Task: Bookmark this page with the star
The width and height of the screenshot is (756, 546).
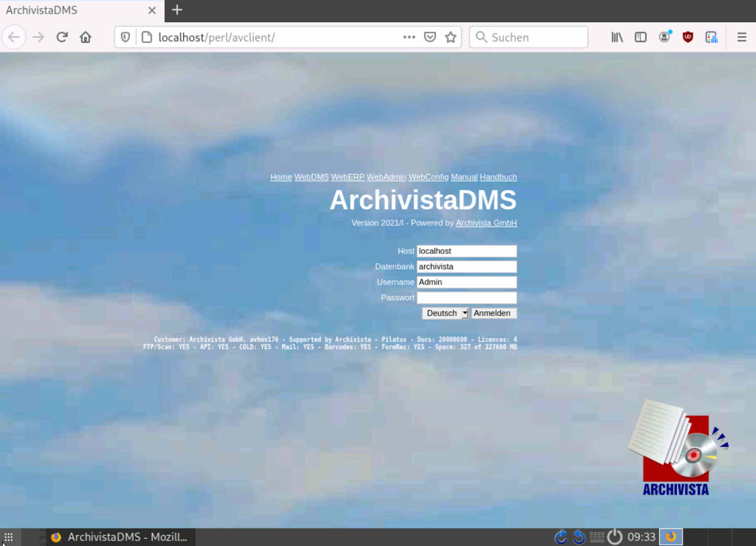Action: (x=450, y=37)
